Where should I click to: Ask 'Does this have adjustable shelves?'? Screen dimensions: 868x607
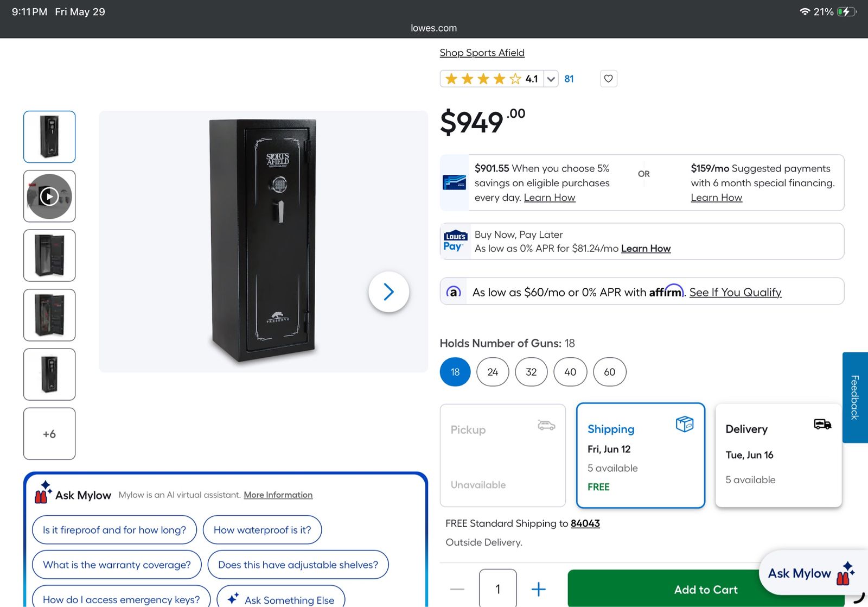[x=298, y=565]
